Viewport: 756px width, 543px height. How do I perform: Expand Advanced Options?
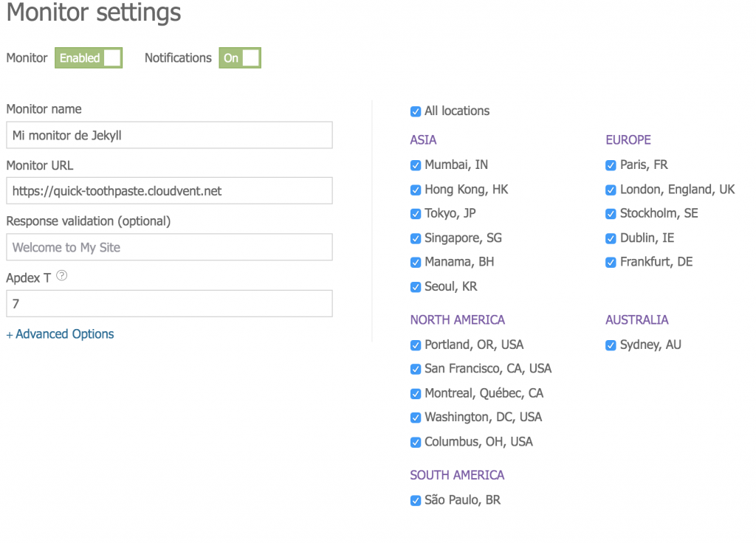(61, 334)
